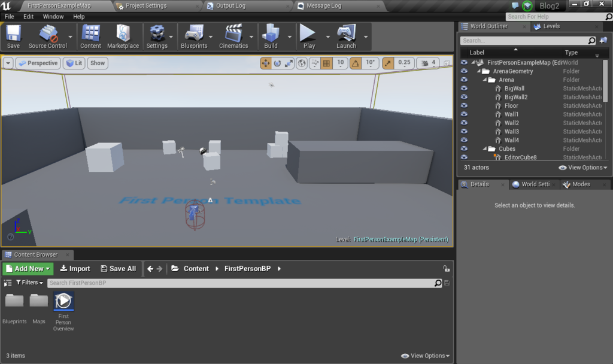
Task: Select translate mode in viewport
Action: [x=266, y=63]
